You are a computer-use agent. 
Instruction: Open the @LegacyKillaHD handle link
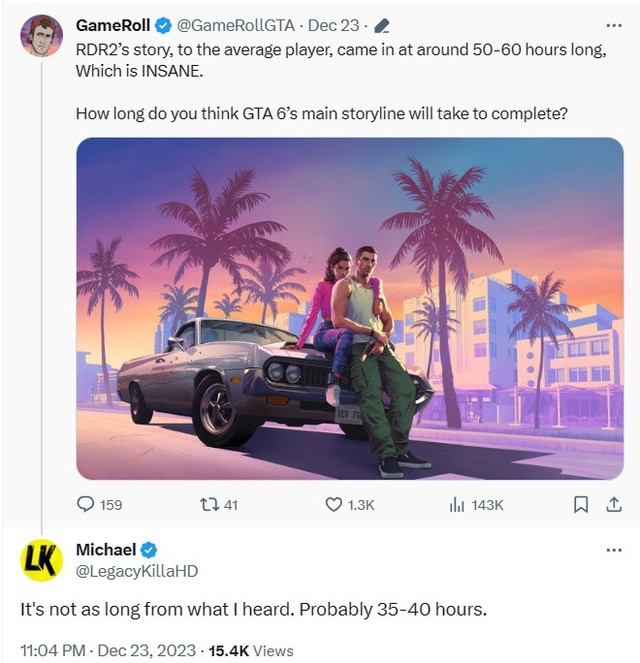137,571
